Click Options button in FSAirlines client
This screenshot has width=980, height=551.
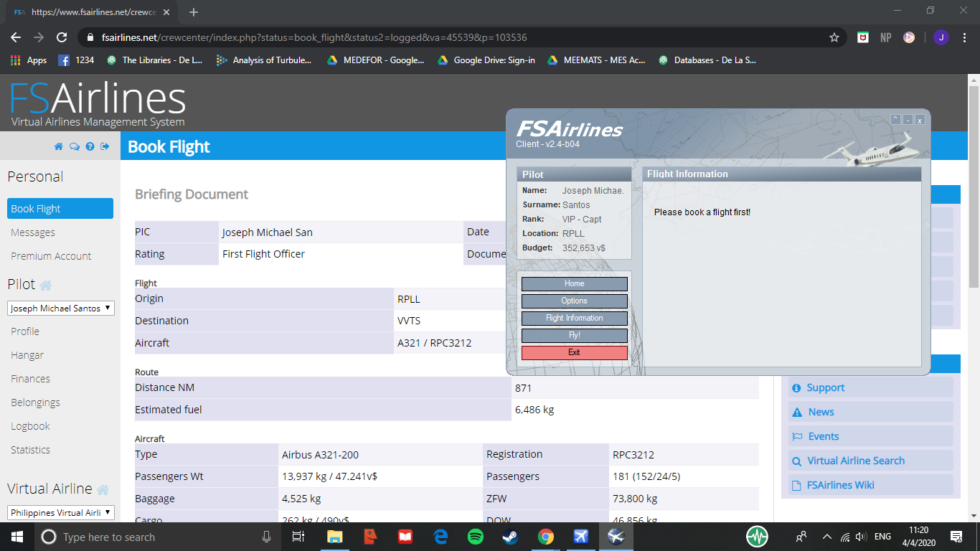point(575,301)
